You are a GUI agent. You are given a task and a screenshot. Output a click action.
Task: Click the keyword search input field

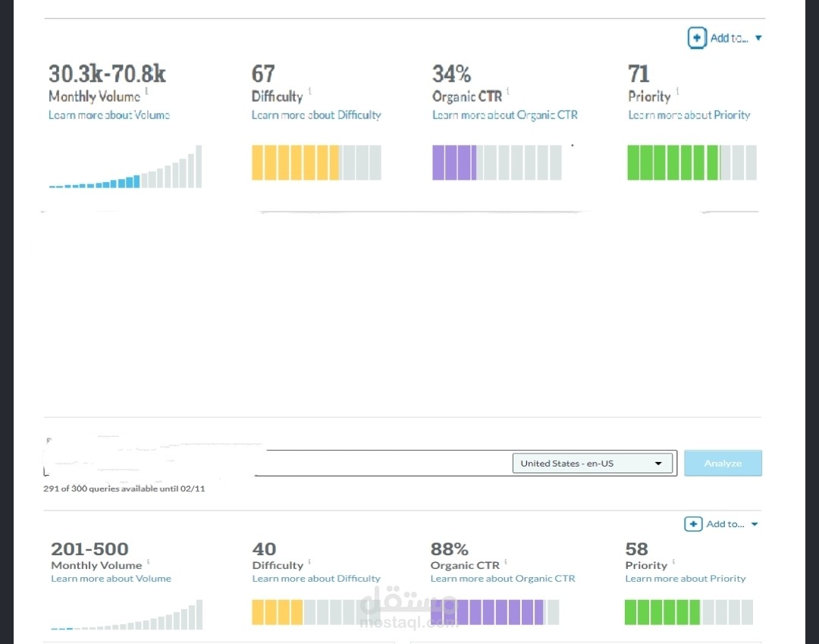277,463
